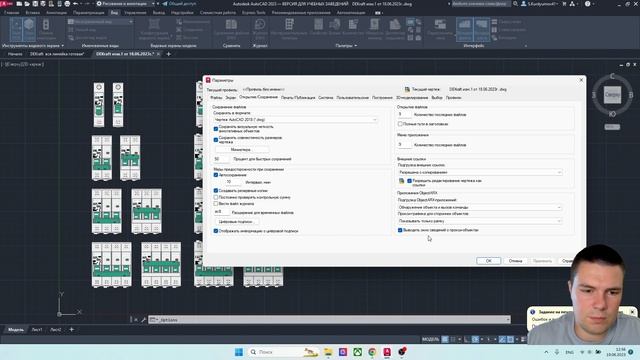The width and height of the screenshot is (640, 360).
Task: Switch to the "Система" tab in Options dialog
Action: [326, 98]
